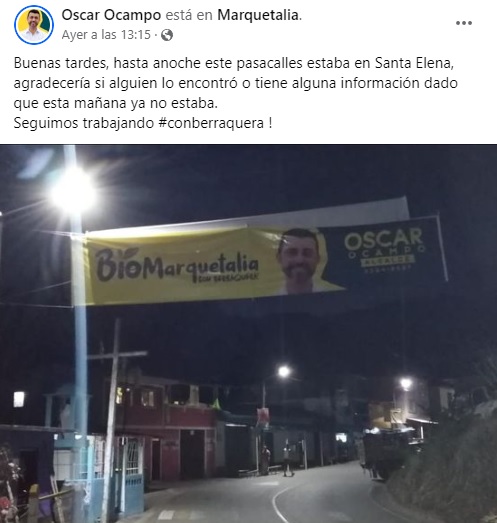Screen dimensions: 497x523
Task: Click the BioMarquetalia logo on the banner photo
Action: pos(177,267)
